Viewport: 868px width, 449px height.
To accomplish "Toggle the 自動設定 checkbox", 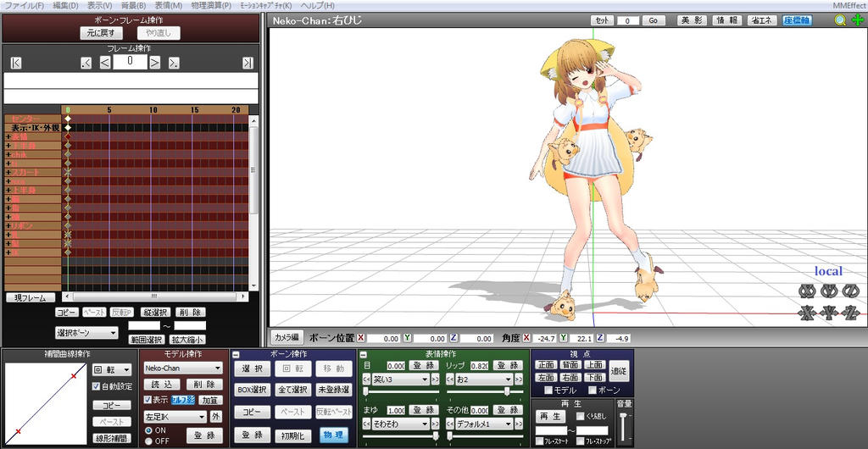I will tap(97, 386).
